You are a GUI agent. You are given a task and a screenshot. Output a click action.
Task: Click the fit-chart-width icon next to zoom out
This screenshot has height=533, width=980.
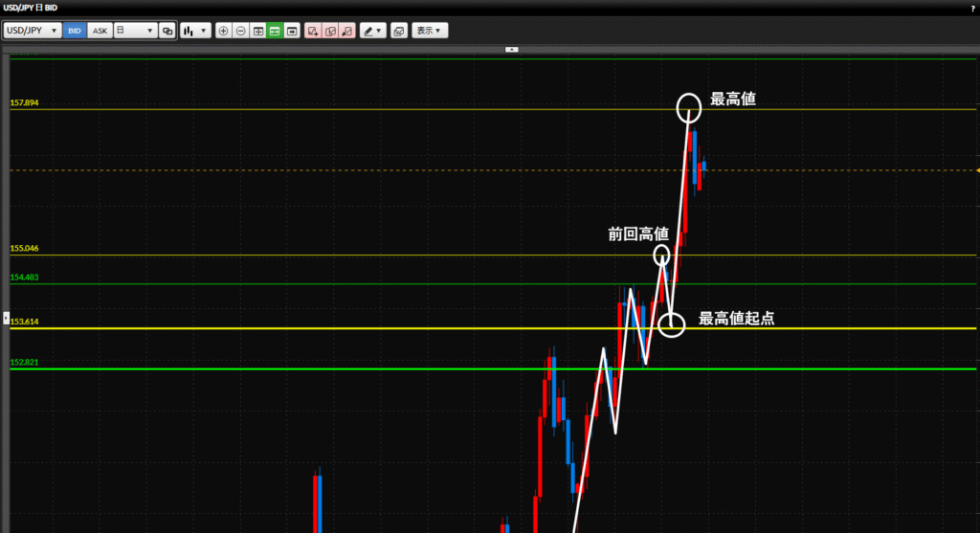click(258, 31)
